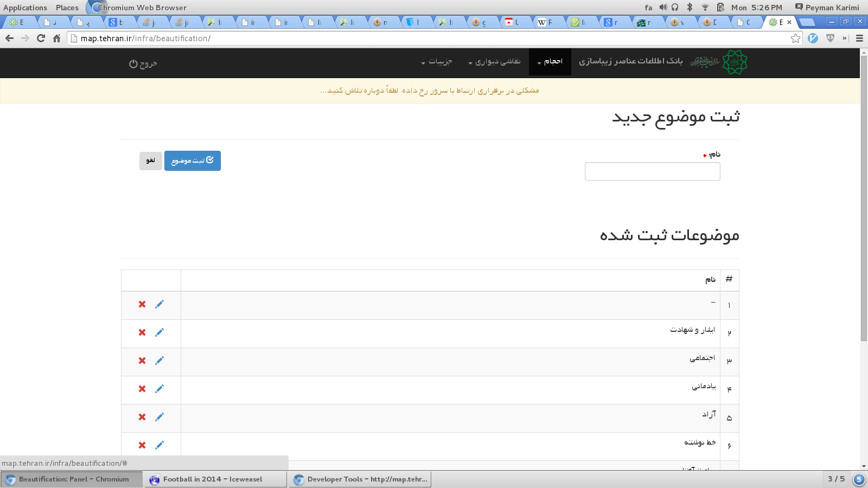
Task: Expand the احجام navbar dropdown
Action: [x=550, y=62]
